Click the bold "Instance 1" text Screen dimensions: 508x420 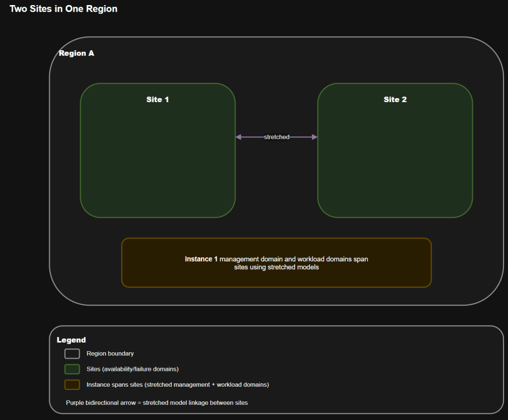[x=201, y=259]
